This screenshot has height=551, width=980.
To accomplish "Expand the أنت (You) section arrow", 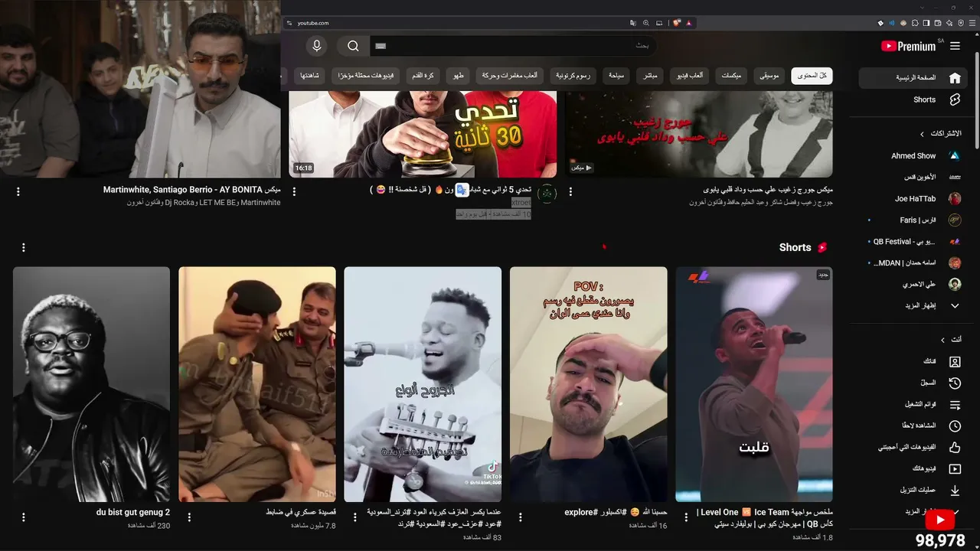I will pyautogui.click(x=942, y=340).
